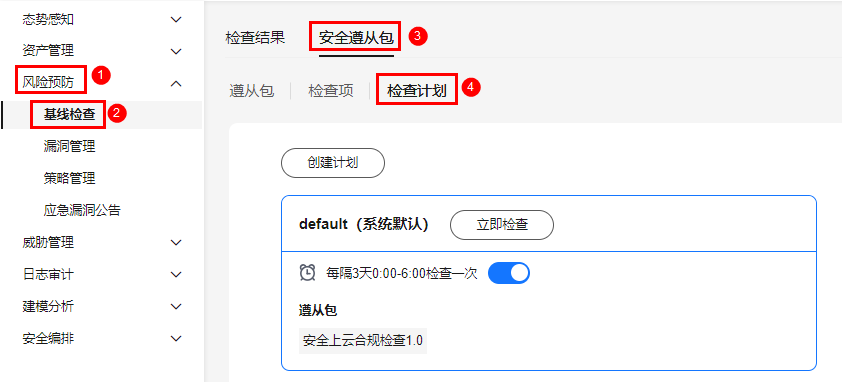The width and height of the screenshot is (842, 382).
Task: Select the 安全遵从包 tab
Action: pos(357,38)
